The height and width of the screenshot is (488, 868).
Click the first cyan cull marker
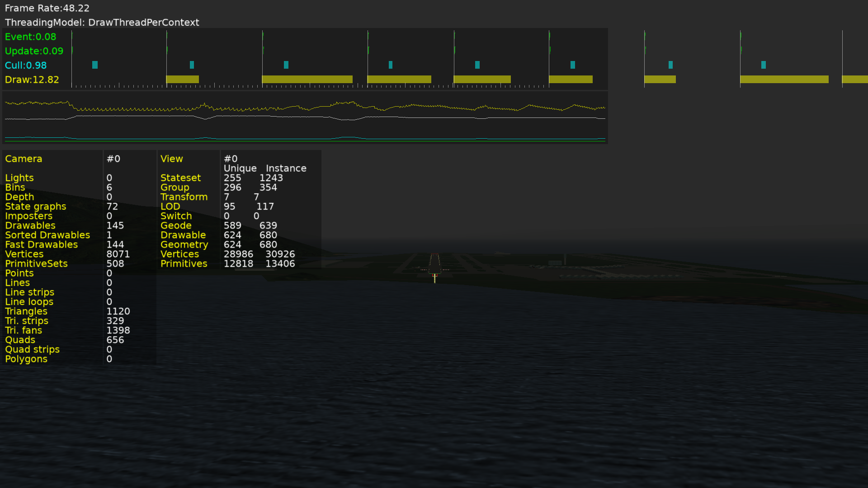(x=95, y=65)
